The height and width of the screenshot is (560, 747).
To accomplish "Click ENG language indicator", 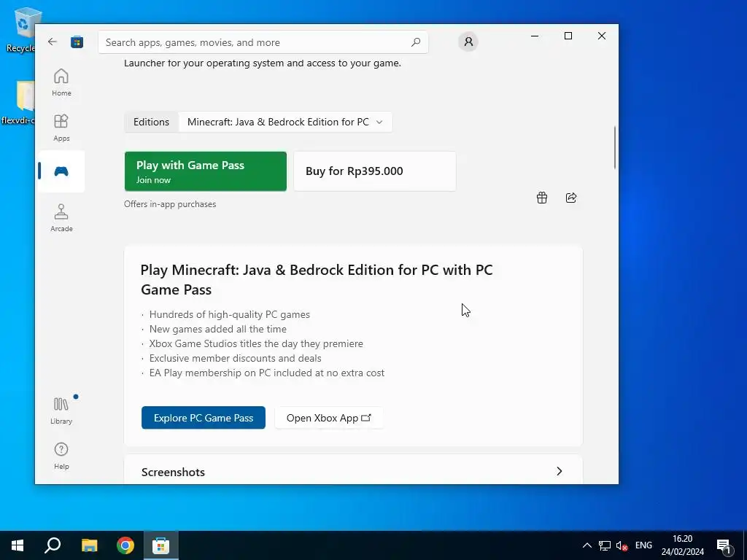I will pos(643,545).
